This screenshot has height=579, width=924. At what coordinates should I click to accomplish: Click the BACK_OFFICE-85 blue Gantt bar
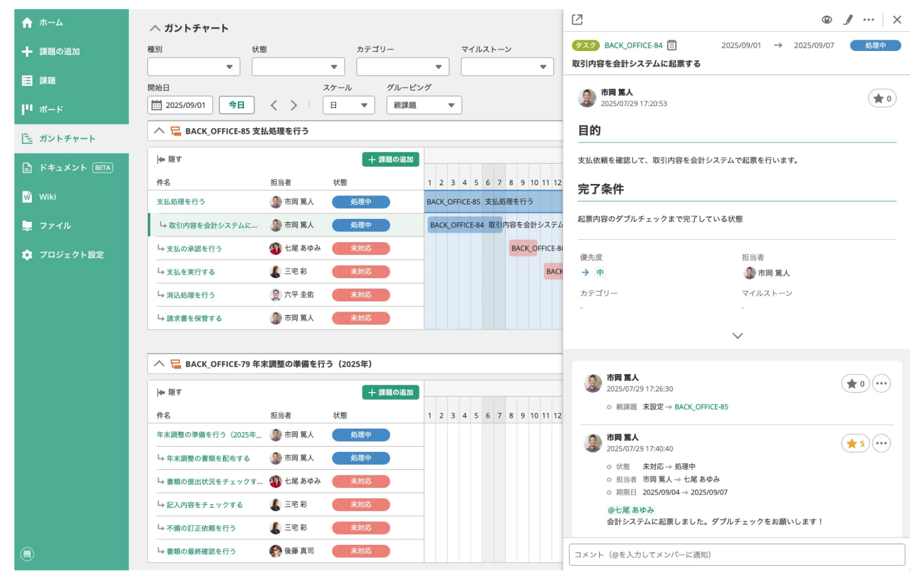point(494,201)
